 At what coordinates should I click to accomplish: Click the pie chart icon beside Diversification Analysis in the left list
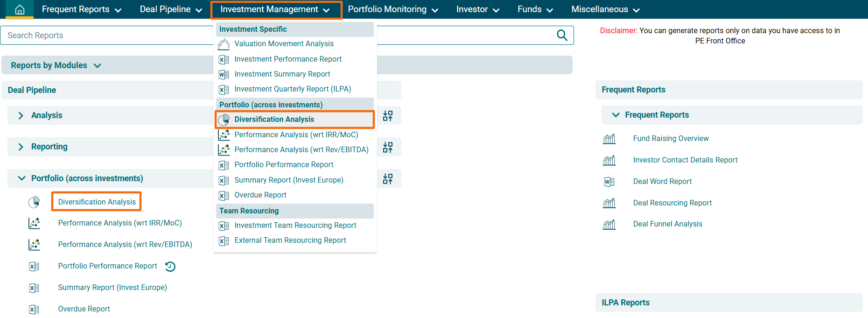pyautogui.click(x=34, y=202)
